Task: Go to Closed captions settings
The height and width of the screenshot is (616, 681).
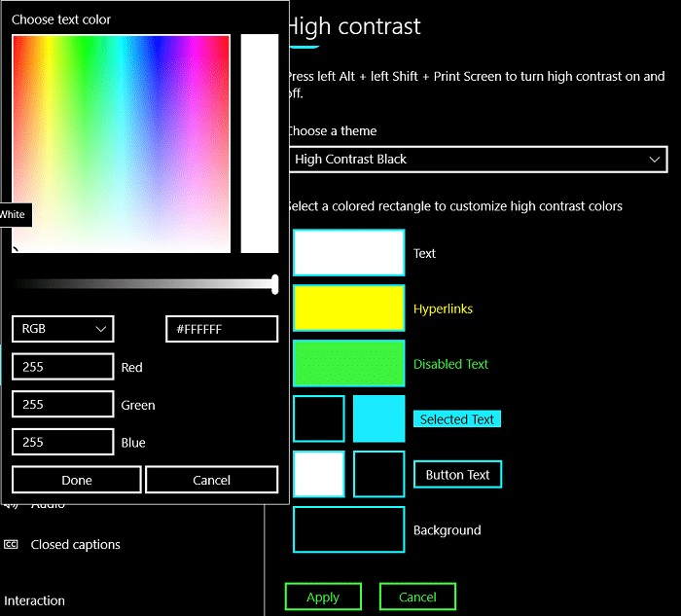Action: tap(75, 545)
